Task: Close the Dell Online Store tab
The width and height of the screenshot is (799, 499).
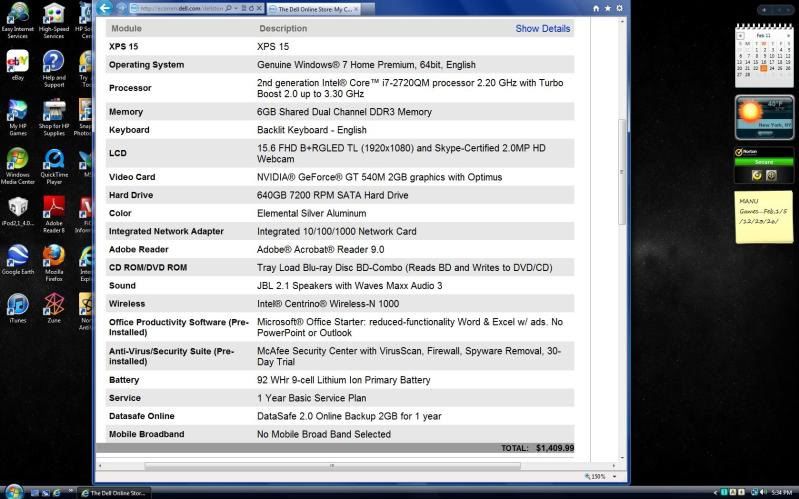Action: click(x=356, y=9)
